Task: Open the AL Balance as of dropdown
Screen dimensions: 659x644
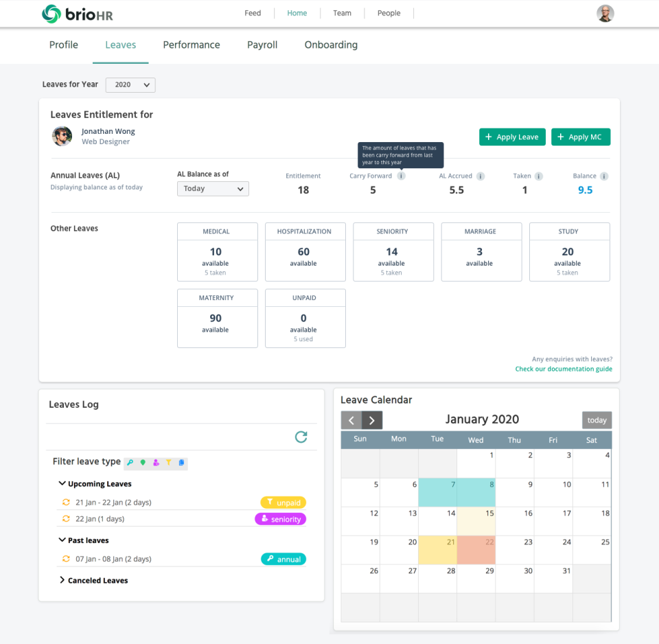Action: (213, 188)
